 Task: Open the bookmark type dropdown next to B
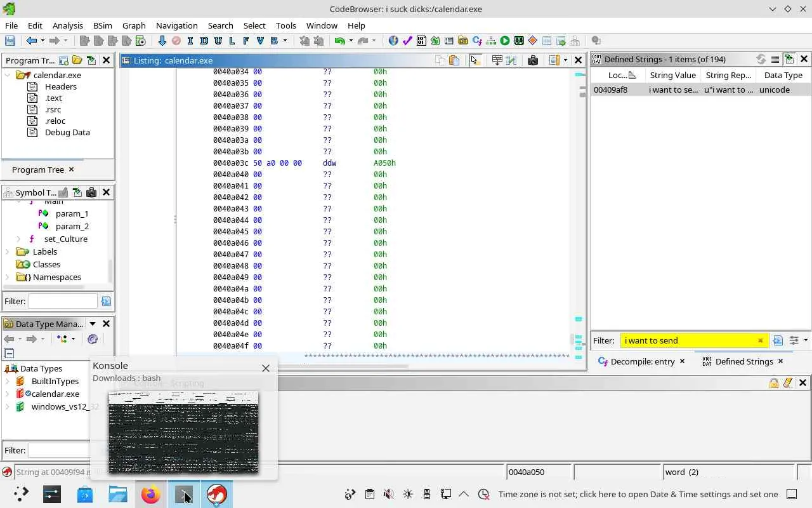coord(285,41)
